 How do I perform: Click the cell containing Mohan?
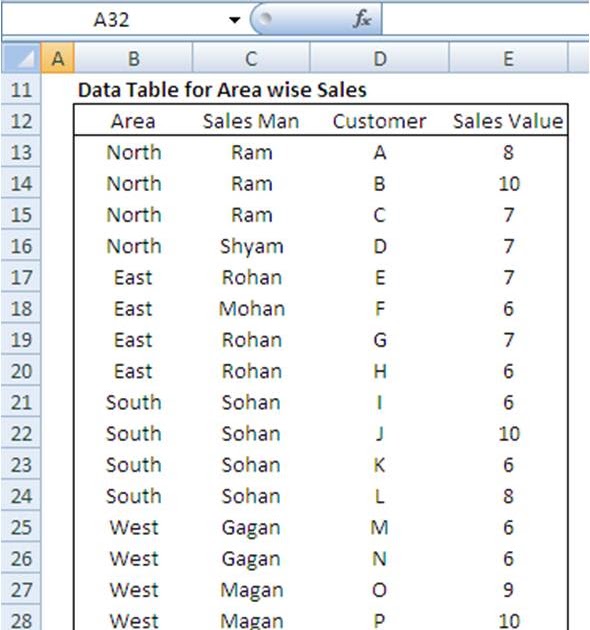tap(251, 309)
